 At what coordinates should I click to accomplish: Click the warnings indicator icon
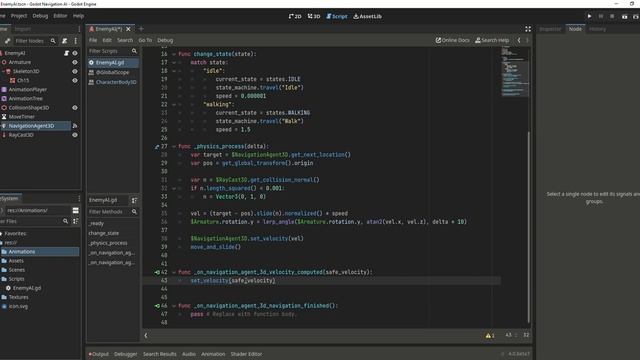tap(490, 336)
